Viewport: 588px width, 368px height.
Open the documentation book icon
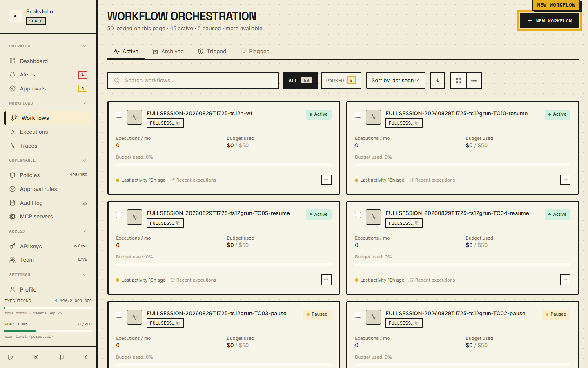coord(60,357)
